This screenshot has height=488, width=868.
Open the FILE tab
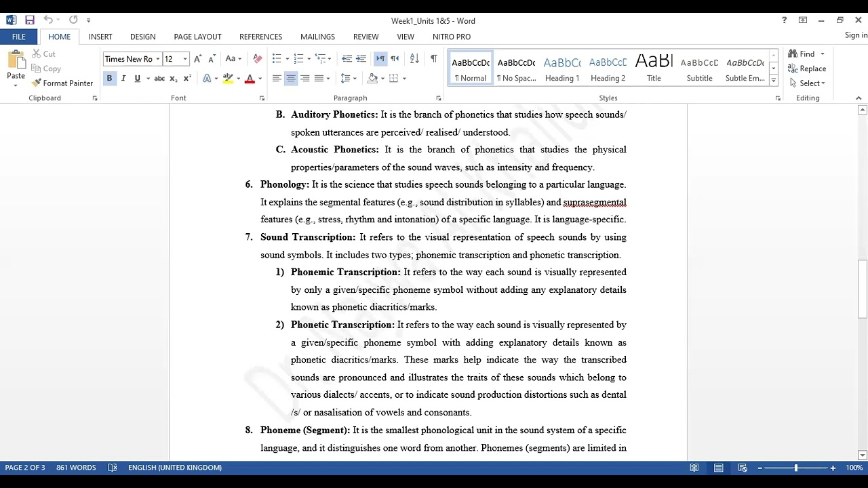click(18, 37)
